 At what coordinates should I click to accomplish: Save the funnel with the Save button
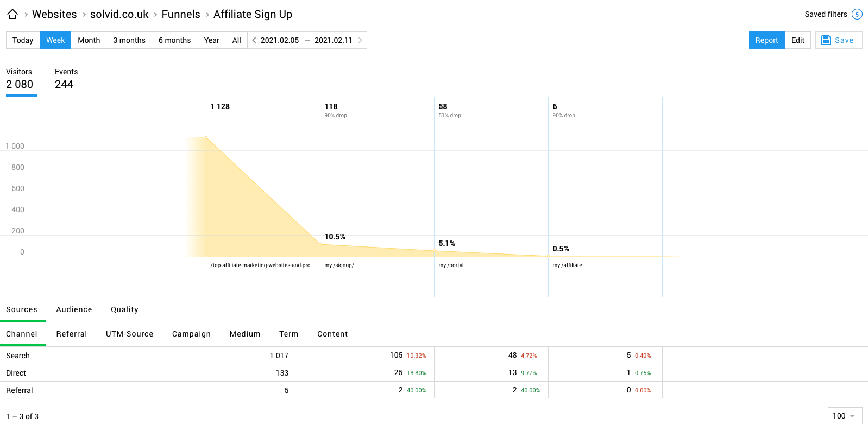(839, 40)
